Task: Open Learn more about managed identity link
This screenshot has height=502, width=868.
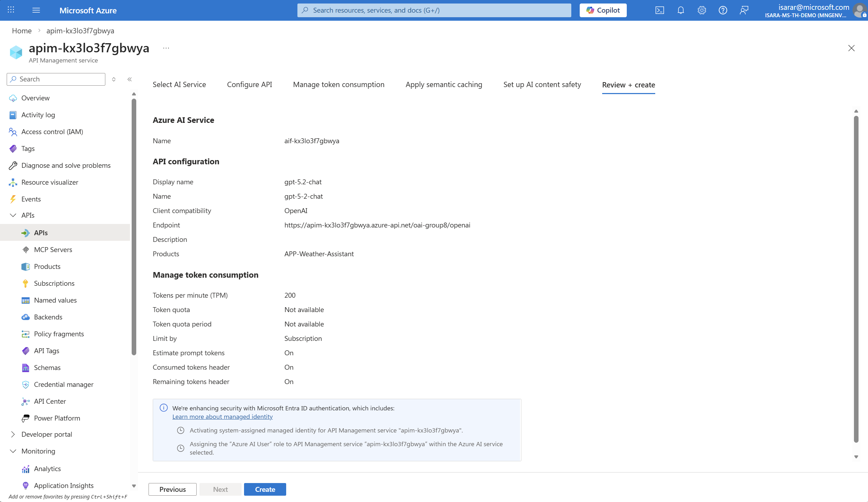Action: pos(222,417)
